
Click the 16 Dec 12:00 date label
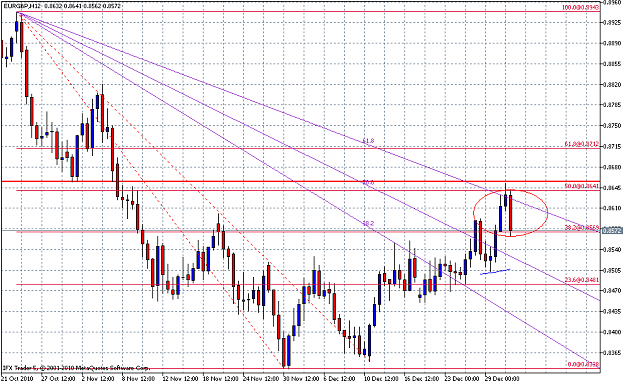422,378
